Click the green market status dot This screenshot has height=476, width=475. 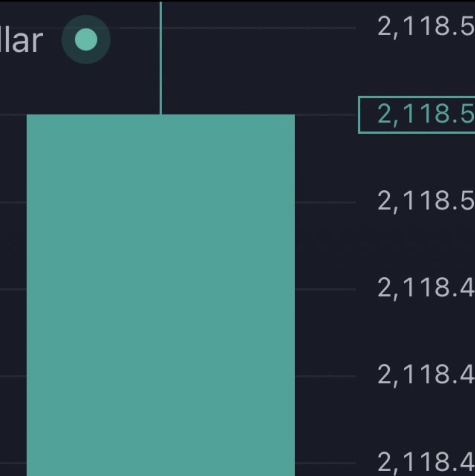[x=86, y=40]
